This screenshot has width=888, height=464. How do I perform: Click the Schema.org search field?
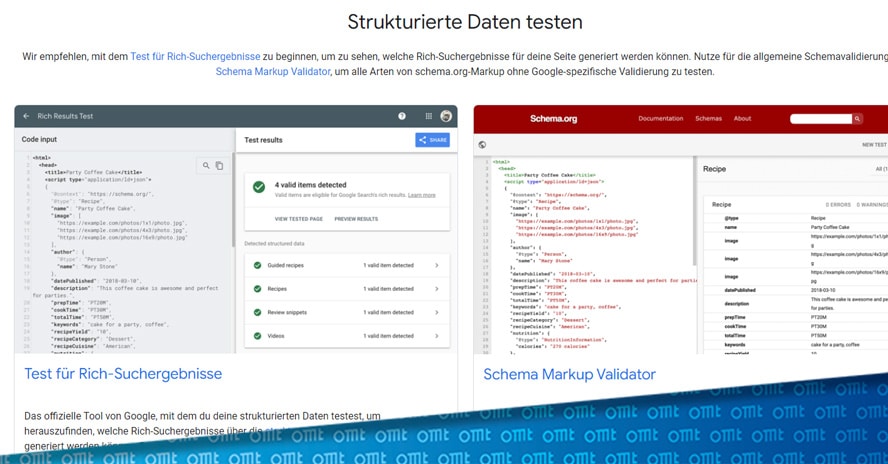pyautogui.click(x=821, y=118)
